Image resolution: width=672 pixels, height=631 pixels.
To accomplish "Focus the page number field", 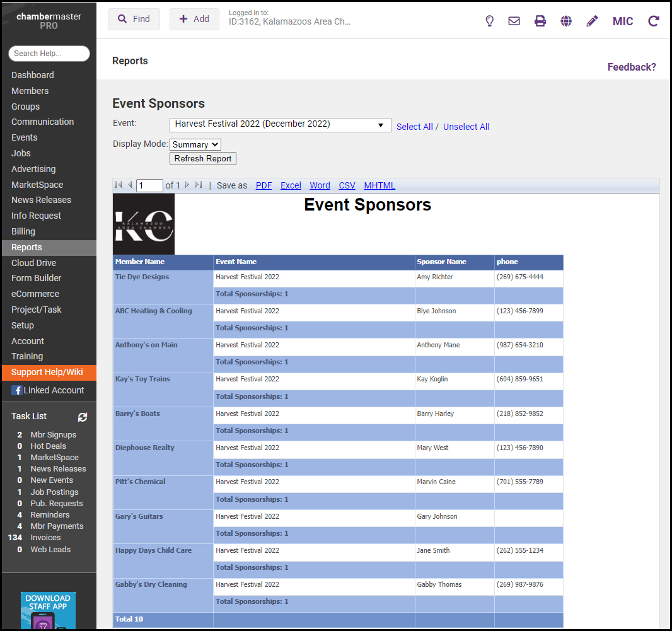I will tap(149, 185).
